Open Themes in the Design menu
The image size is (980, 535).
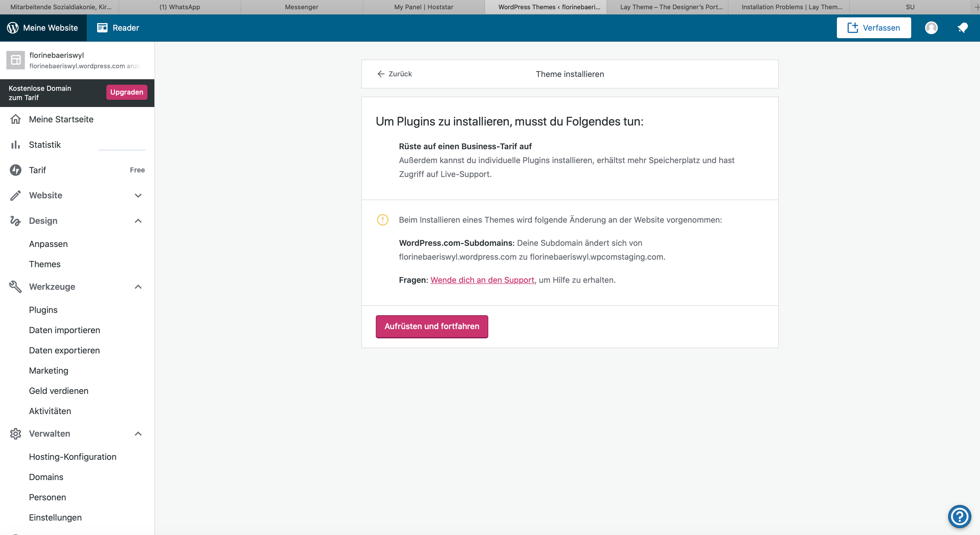pos(45,264)
